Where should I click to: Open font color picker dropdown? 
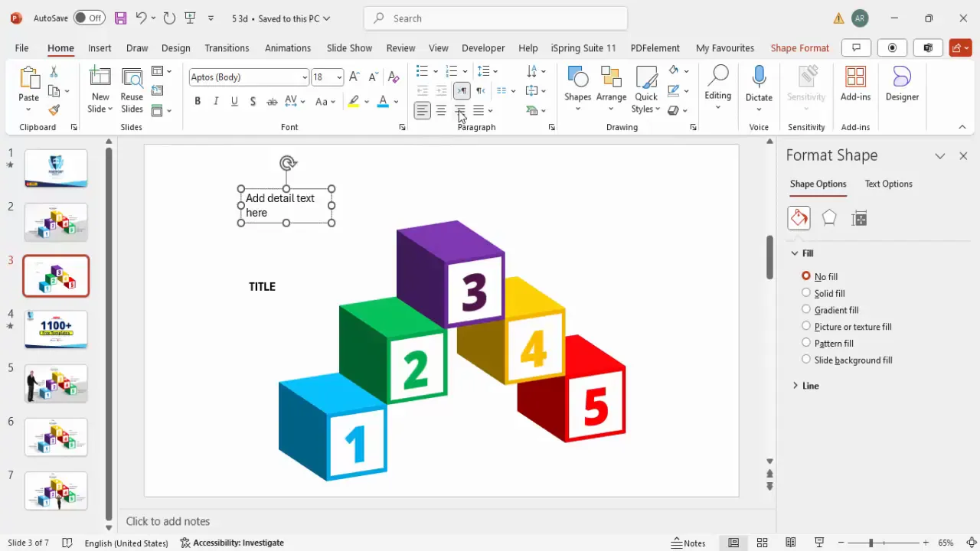point(396,101)
